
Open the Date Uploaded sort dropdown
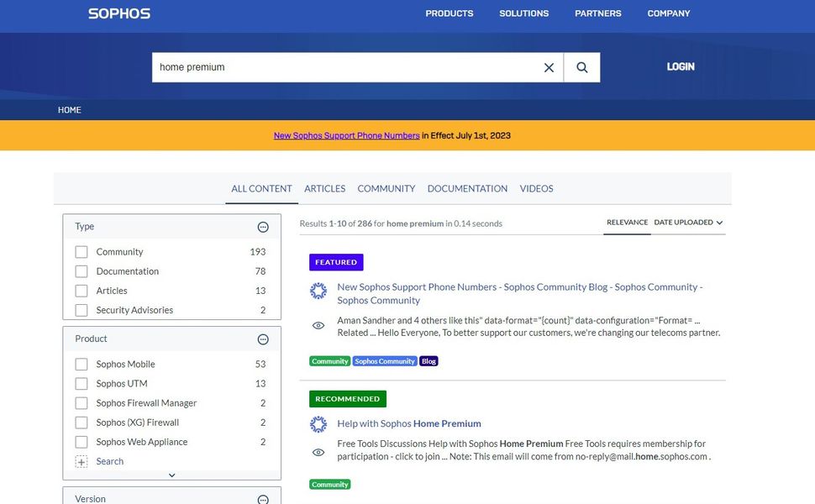pyautogui.click(x=687, y=222)
